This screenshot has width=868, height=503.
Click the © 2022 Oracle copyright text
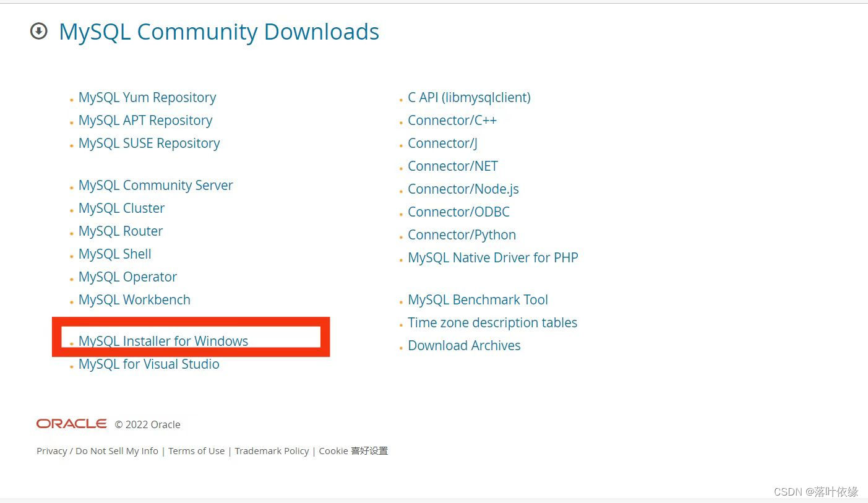[x=147, y=424]
